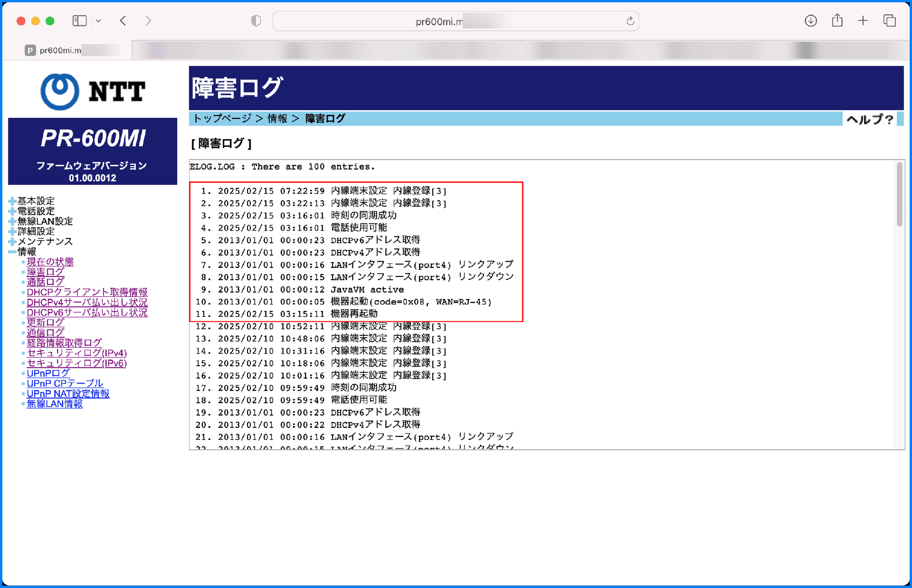The width and height of the screenshot is (912, 588).
Task: Close the Safari window with red button
Action: click(x=21, y=21)
